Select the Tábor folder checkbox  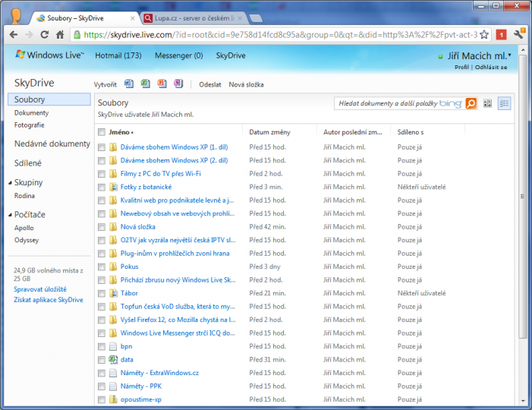click(102, 293)
